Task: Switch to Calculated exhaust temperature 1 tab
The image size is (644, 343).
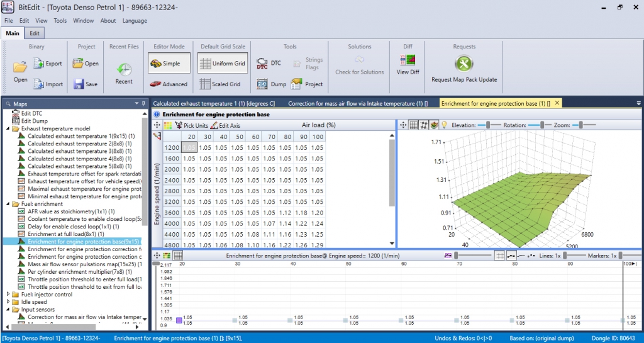Action: 214,103
